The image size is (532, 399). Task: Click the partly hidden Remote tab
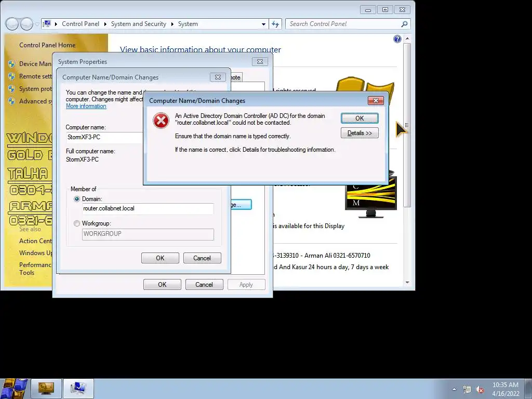[x=236, y=77]
